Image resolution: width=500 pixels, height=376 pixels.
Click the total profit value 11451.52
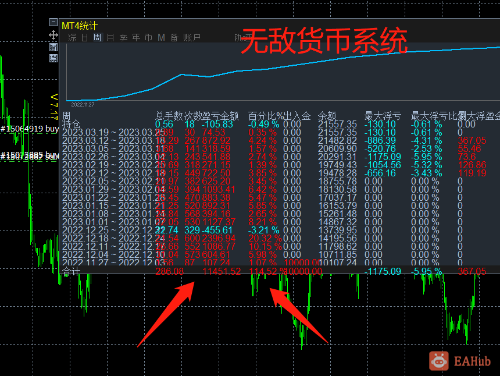(222, 272)
